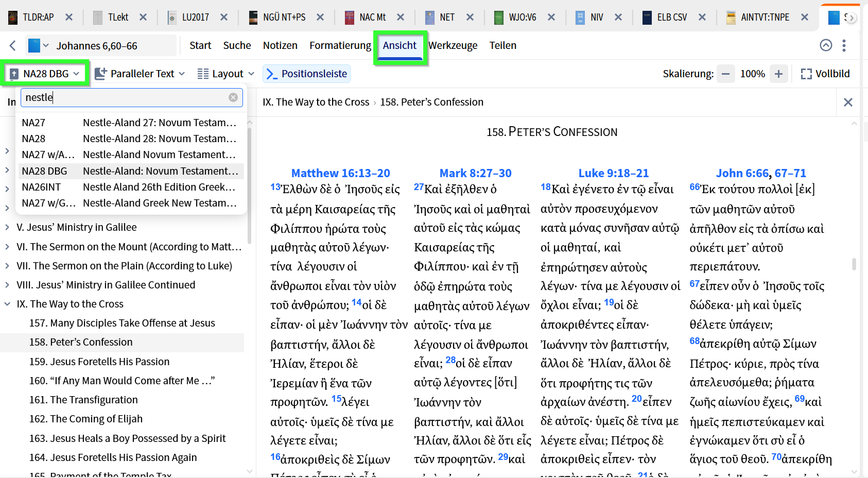
Task: Collapse IX. The Way to the Cross
Action: coord(7,304)
